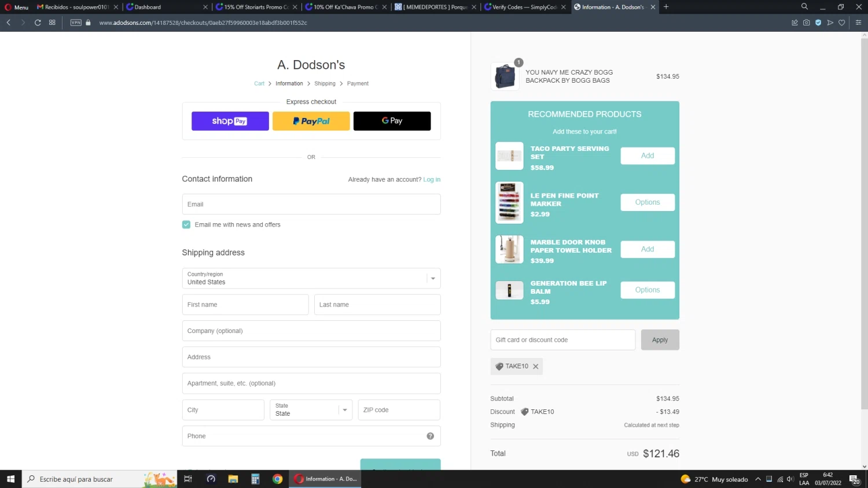Click the Gift card or discount code field

click(x=563, y=340)
